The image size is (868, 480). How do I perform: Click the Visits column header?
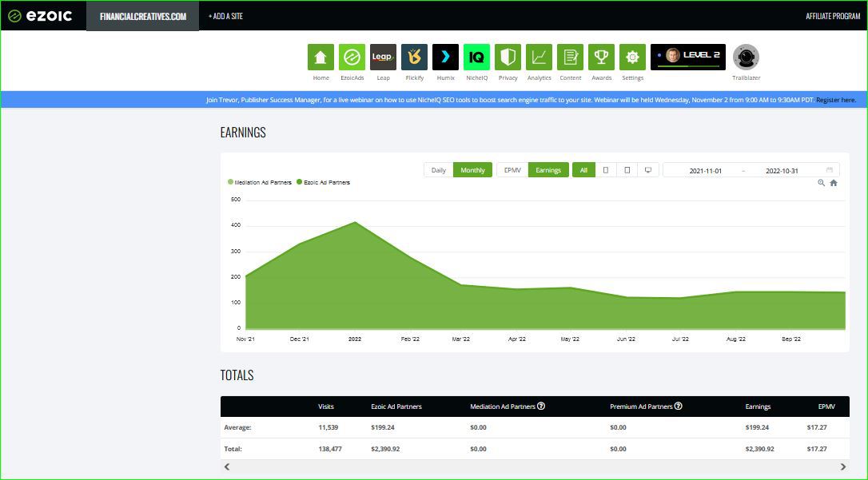pyautogui.click(x=326, y=407)
